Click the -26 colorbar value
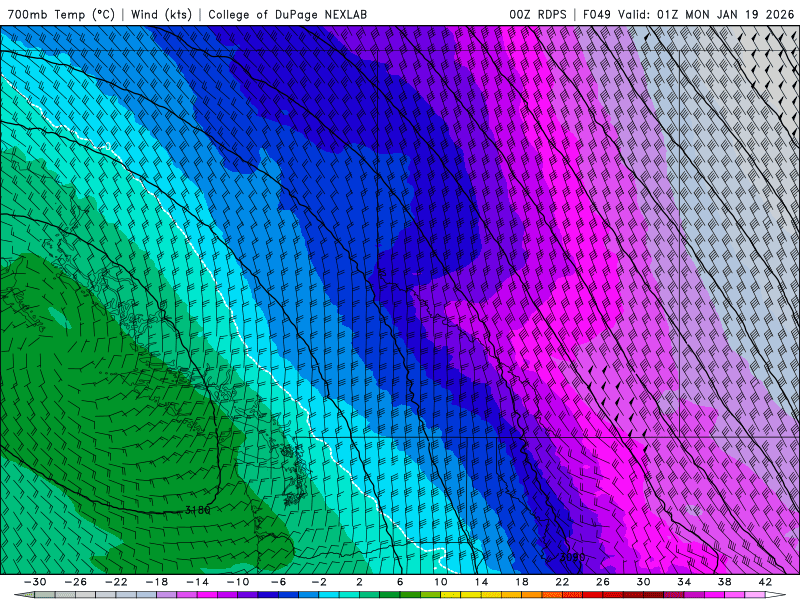Viewport: 800px width, 600px height. 76,582
